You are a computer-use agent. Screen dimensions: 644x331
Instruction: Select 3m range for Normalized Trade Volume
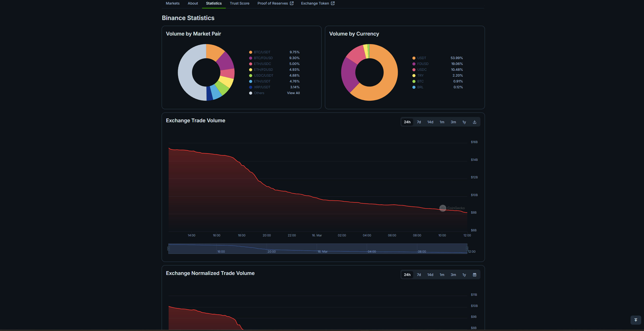(x=453, y=275)
